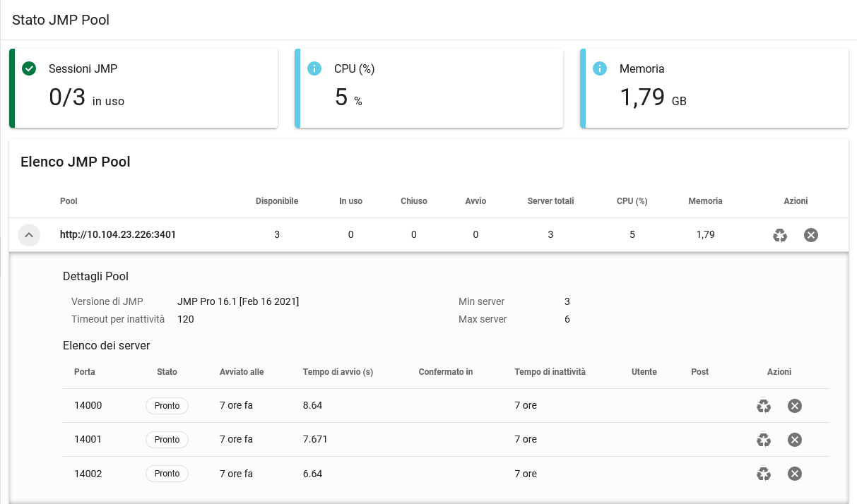The image size is (857, 504).
Task: Click the Memoria info icon
Action: click(600, 68)
